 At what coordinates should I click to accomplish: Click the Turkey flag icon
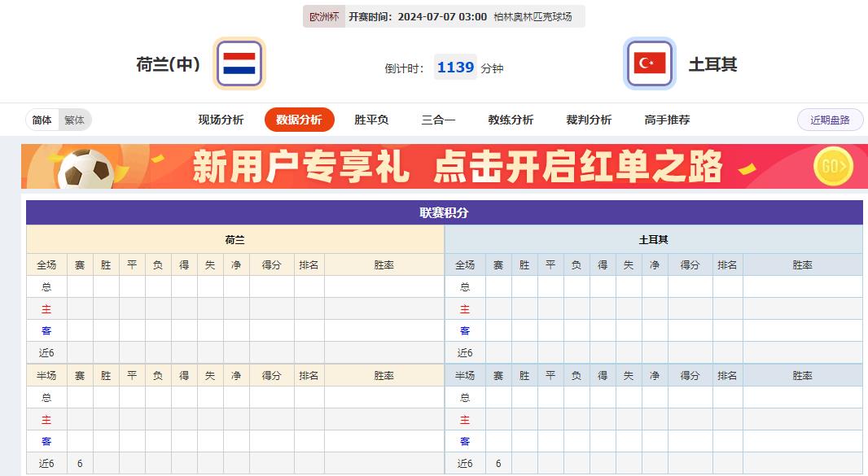pyautogui.click(x=647, y=63)
